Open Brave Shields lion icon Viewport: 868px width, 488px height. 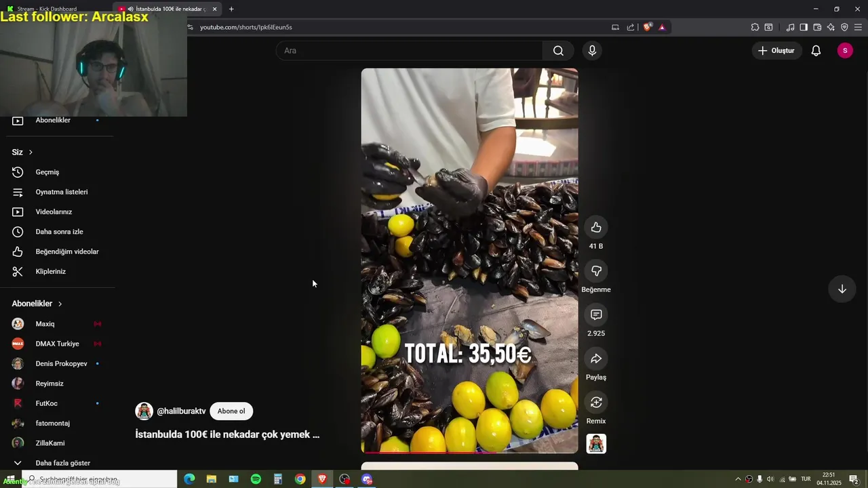[x=648, y=27]
